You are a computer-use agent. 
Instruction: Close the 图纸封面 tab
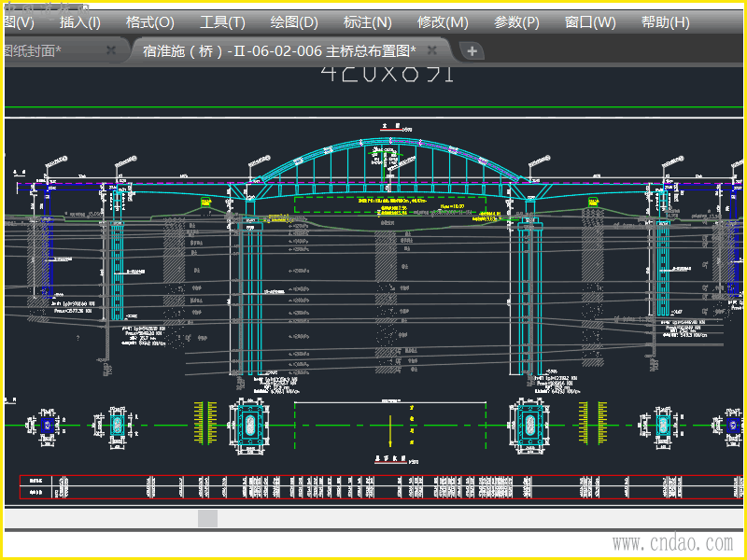(111, 50)
